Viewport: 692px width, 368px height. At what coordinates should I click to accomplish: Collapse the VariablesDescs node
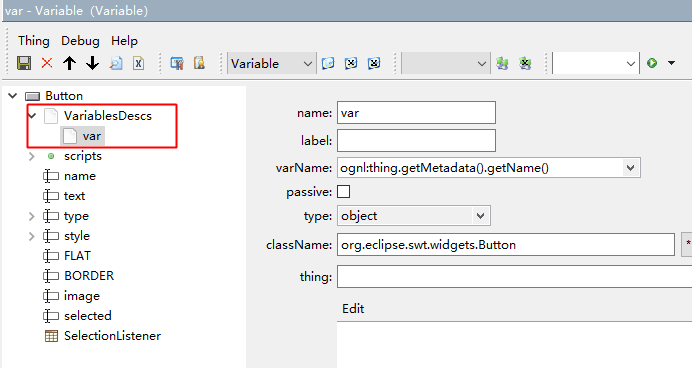tap(32, 116)
